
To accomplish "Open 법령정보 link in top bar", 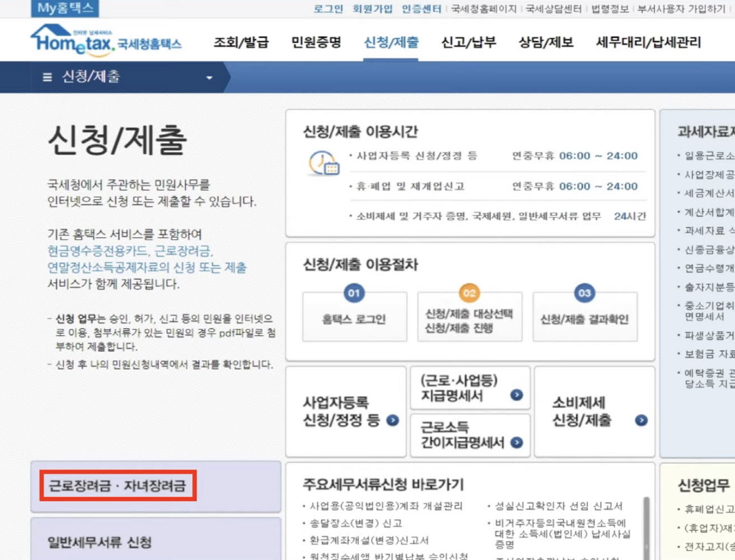I will [x=610, y=9].
